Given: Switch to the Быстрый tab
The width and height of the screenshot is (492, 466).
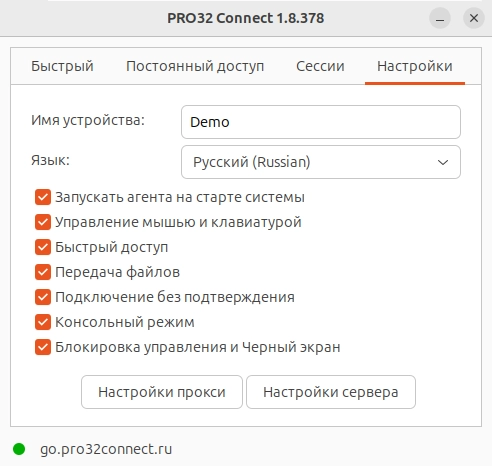Looking at the screenshot, I should (x=62, y=66).
